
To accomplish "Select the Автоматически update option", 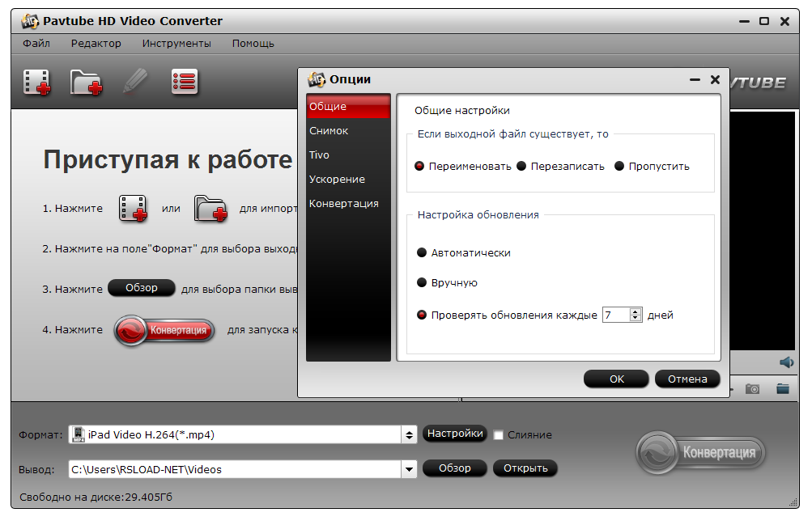I will [422, 252].
